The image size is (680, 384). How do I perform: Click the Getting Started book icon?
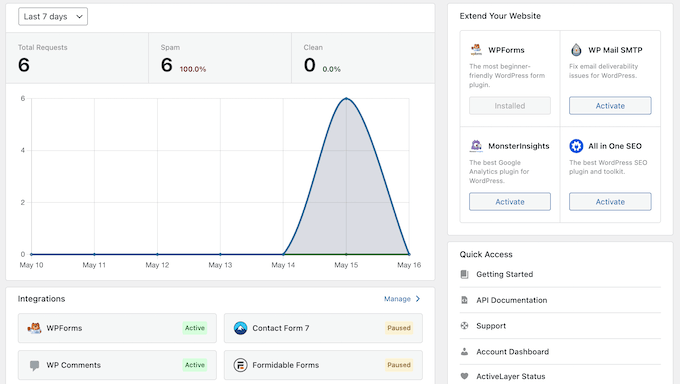click(x=464, y=274)
